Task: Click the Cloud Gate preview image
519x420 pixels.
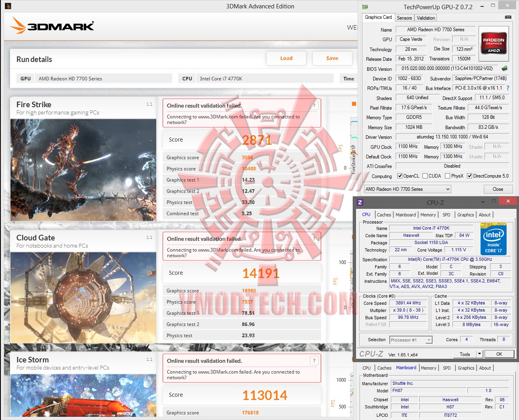Action: (x=83, y=298)
